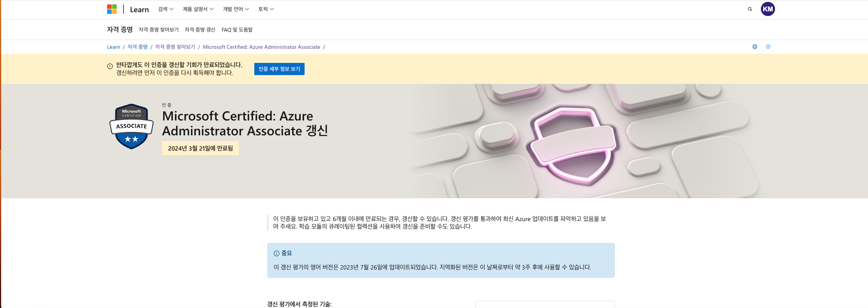Click the globe language icon
Viewport: 868px width, 308px height.
tap(755, 47)
